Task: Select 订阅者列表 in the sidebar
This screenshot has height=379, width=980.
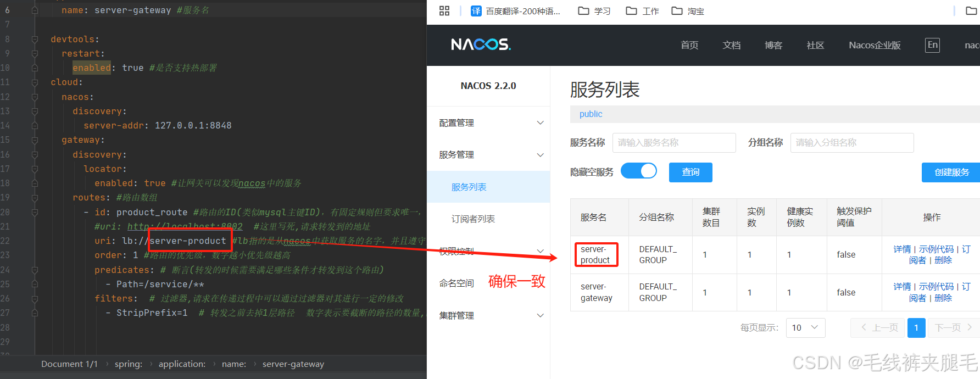Action: (x=488, y=219)
